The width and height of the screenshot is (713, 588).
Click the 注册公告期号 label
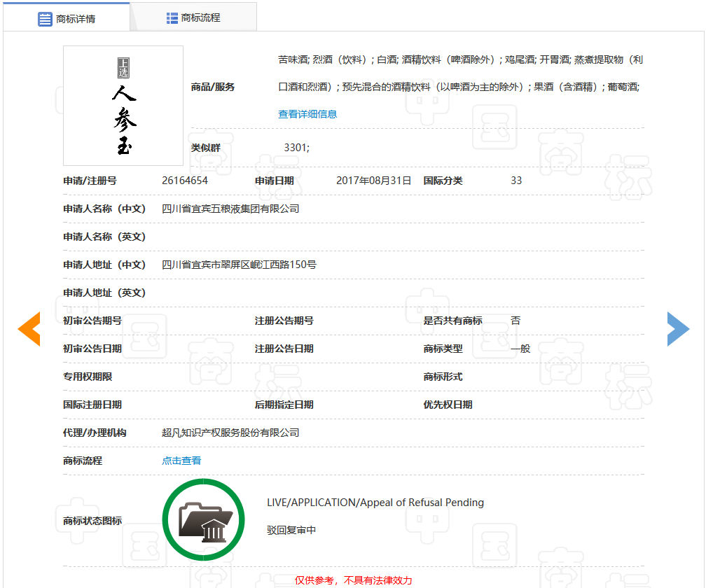(x=284, y=321)
